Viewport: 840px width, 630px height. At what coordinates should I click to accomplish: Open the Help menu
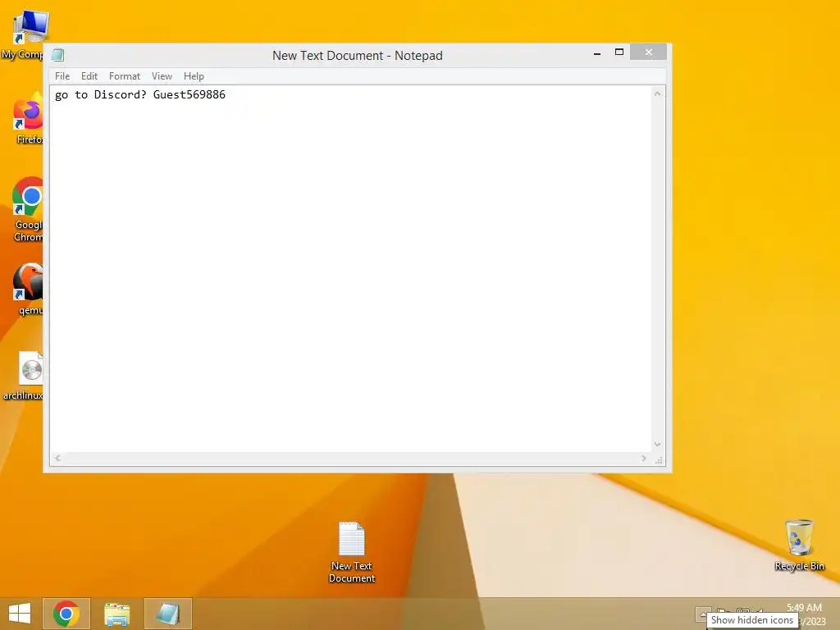tap(194, 76)
